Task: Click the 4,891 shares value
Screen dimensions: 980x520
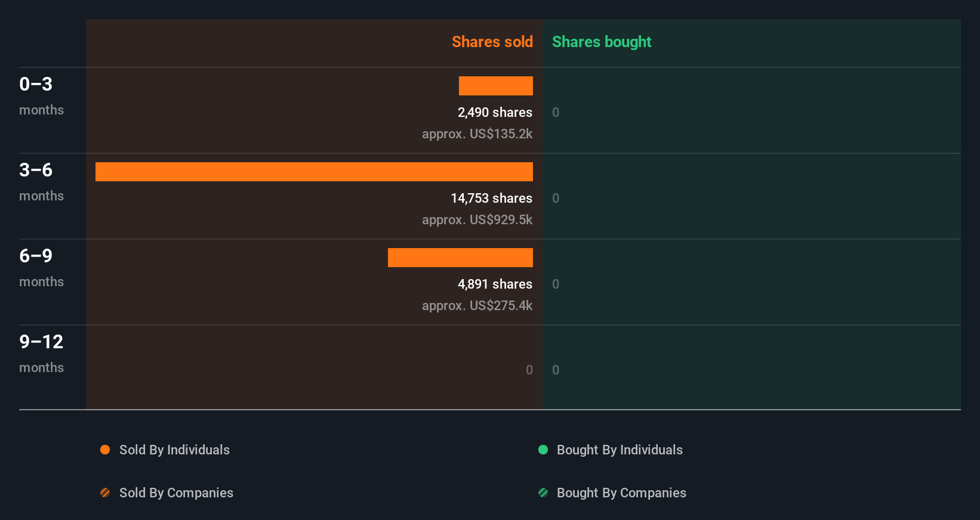Action: [495, 284]
